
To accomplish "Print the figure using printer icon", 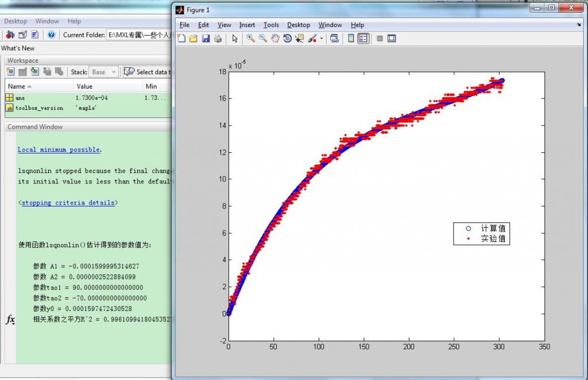I will click(x=218, y=39).
